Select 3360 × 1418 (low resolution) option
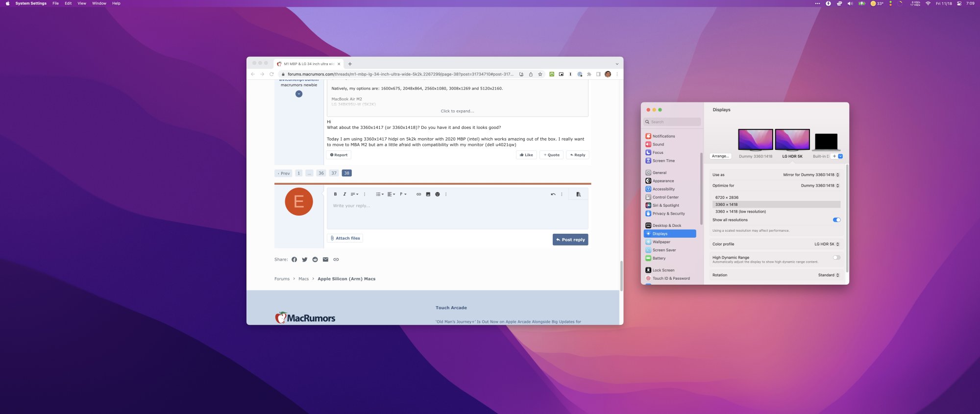This screenshot has height=414, width=980. click(776, 212)
